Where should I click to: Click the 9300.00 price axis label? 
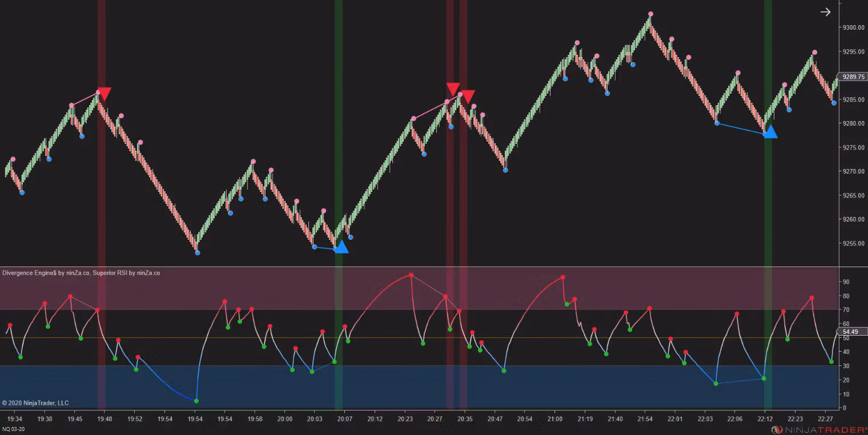click(853, 27)
